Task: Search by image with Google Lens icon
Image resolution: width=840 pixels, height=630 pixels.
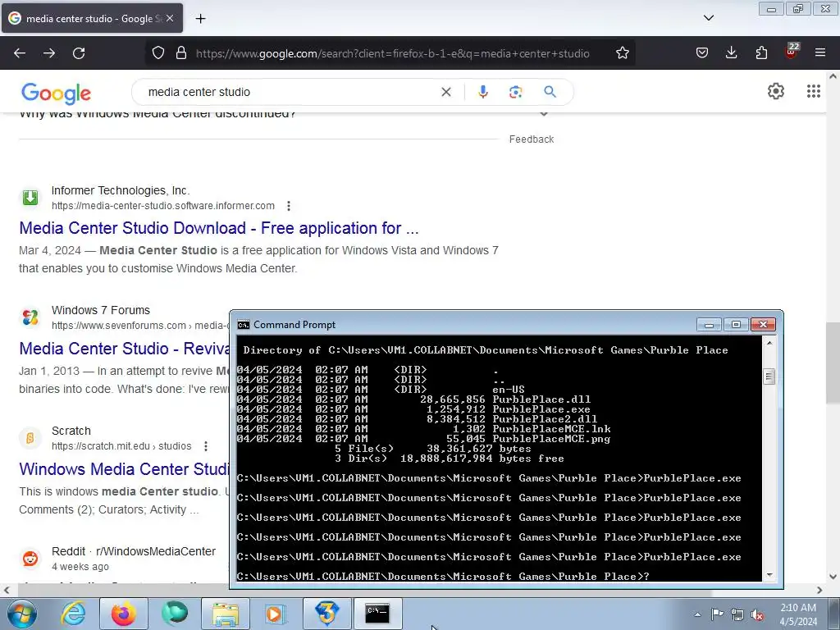Action: (x=515, y=92)
